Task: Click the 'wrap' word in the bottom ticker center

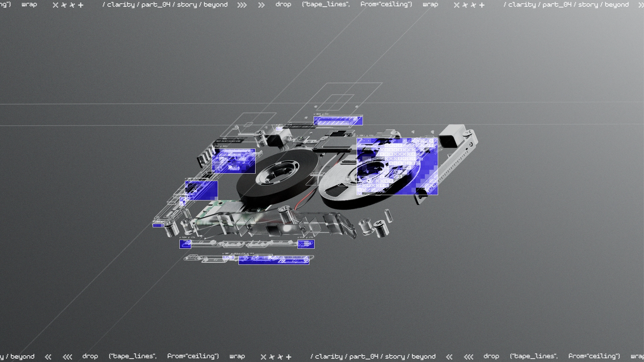Action: (237, 356)
